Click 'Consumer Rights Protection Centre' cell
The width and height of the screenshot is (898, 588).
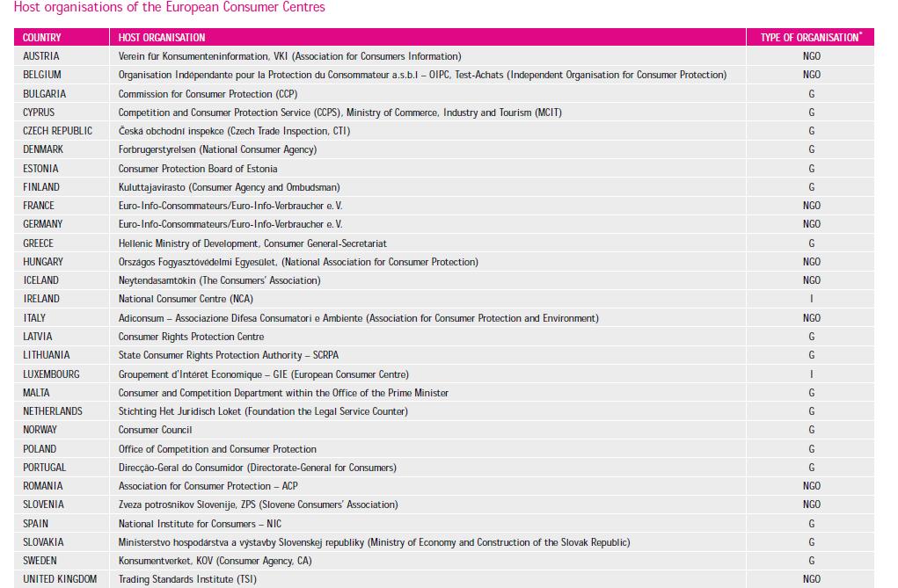(x=427, y=336)
